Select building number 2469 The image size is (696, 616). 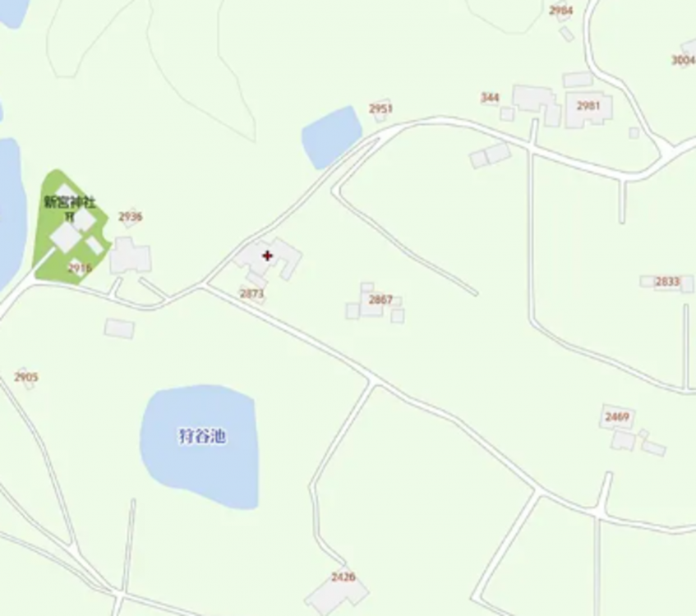pyautogui.click(x=617, y=416)
